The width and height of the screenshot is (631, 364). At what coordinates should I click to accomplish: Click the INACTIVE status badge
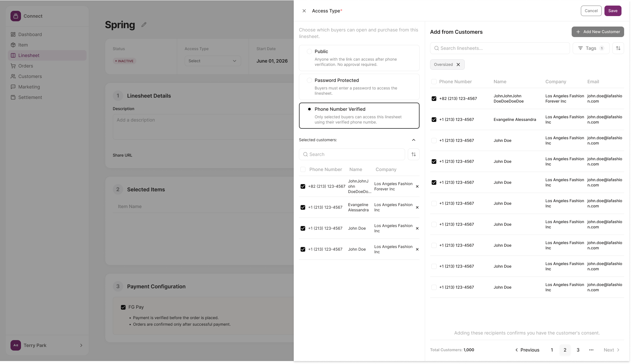pyautogui.click(x=125, y=61)
